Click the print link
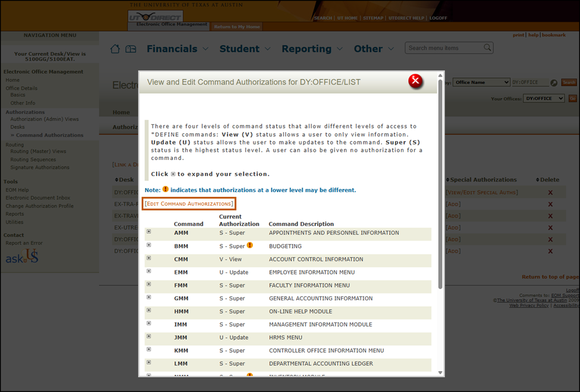The width and height of the screenshot is (580, 392). click(518, 35)
